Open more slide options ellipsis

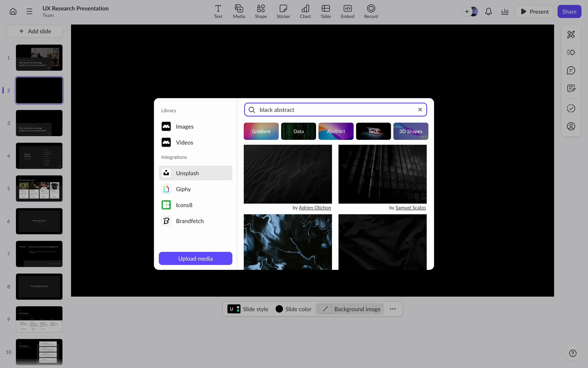393,309
